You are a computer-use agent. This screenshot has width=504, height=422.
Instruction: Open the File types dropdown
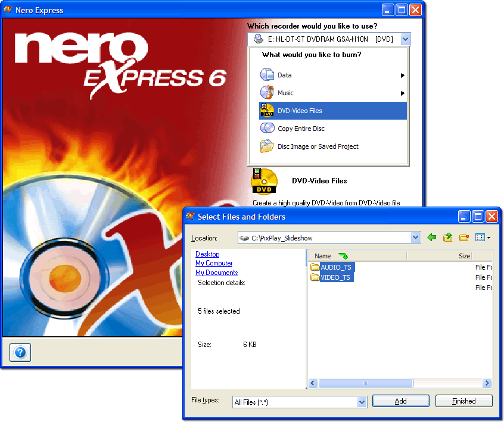point(362,402)
